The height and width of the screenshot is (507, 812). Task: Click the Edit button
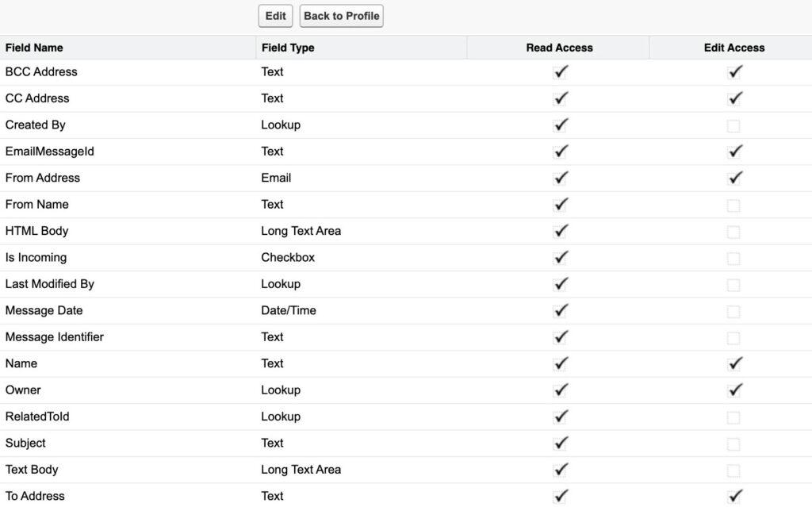point(274,15)
